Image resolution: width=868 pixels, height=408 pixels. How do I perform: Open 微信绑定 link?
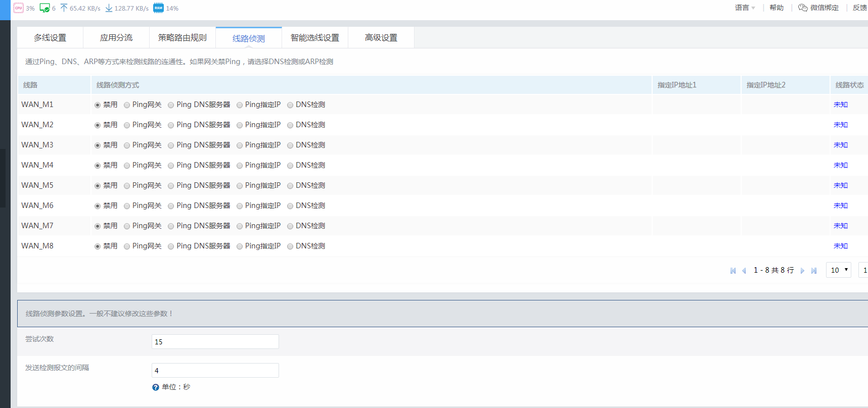pos(818,8)
